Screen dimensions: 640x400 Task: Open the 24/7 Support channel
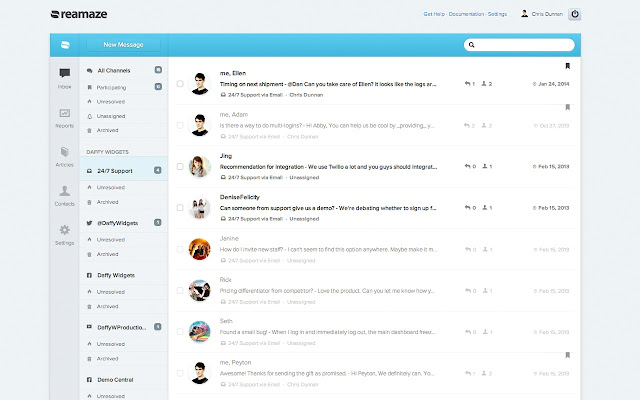click(124, 171)
